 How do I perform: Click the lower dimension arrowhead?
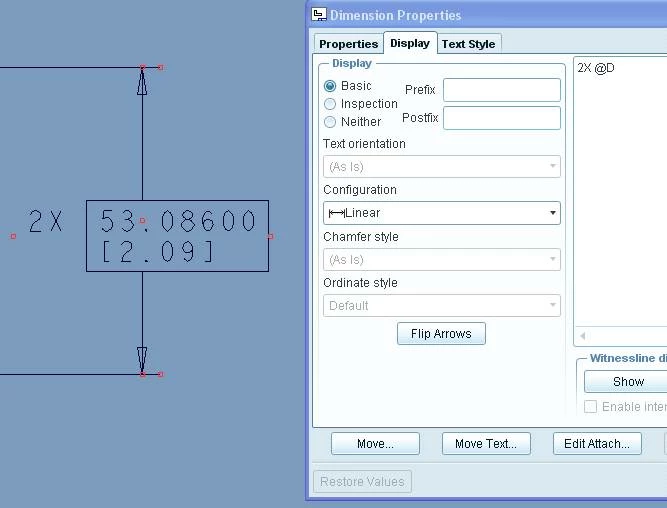142,360
